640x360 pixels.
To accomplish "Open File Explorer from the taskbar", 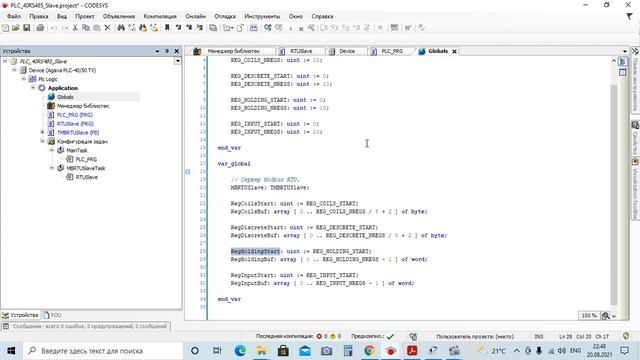I will click(262, 351).
